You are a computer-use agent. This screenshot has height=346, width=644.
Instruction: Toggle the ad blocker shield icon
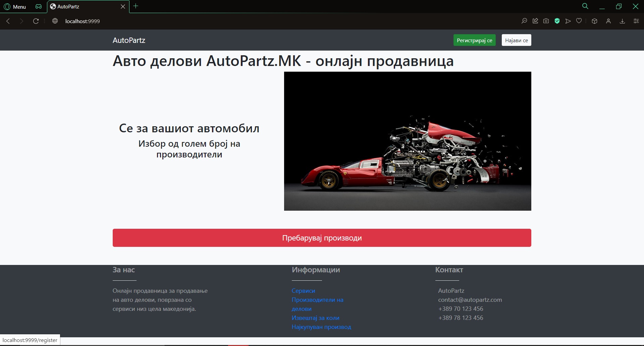[557, 21]
